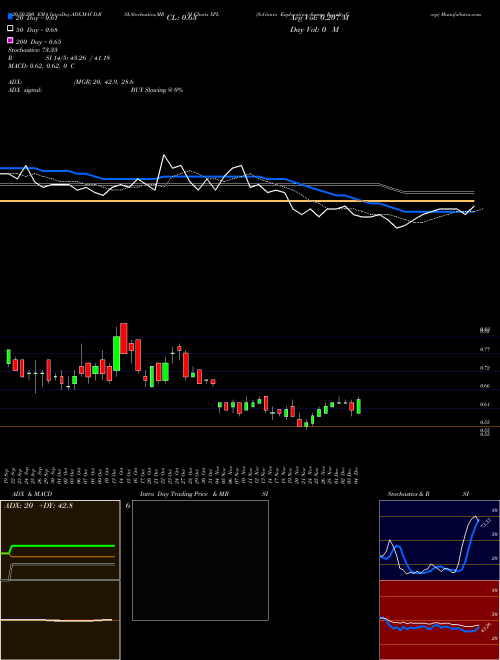The height and width of the screenshot is (660, 500).
Task: Click the blue 20 Day legend swatch
Action: point(10,17)
